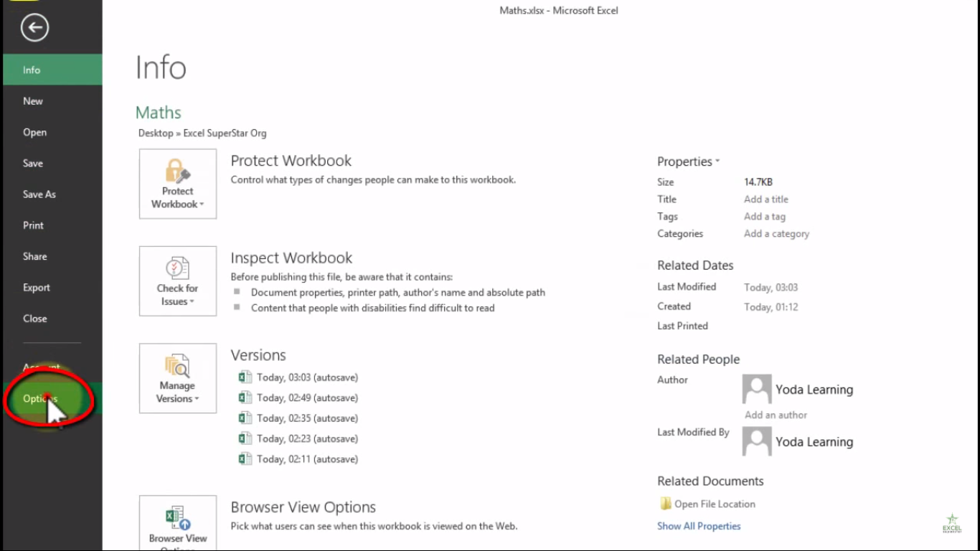This screenshot has width=980, height=551.
Task: Click the Last Modified By avatar icon
Action: click(x=757, y=441)
